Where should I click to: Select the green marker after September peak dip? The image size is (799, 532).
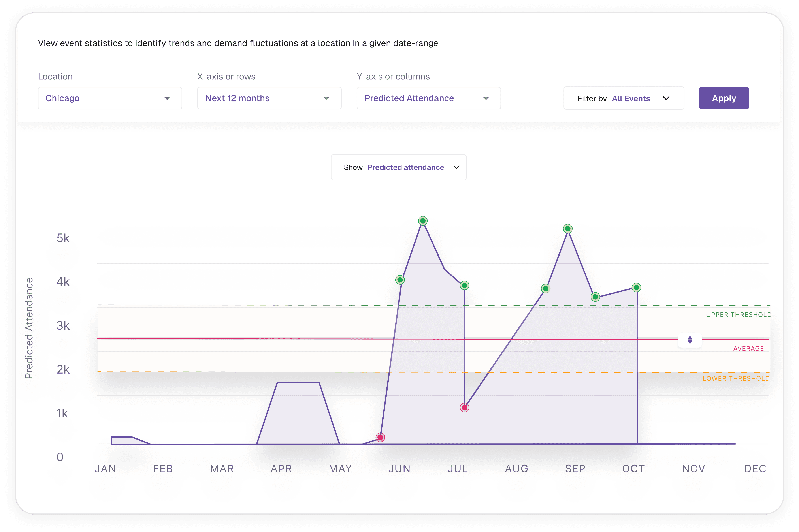coord(595,297)
